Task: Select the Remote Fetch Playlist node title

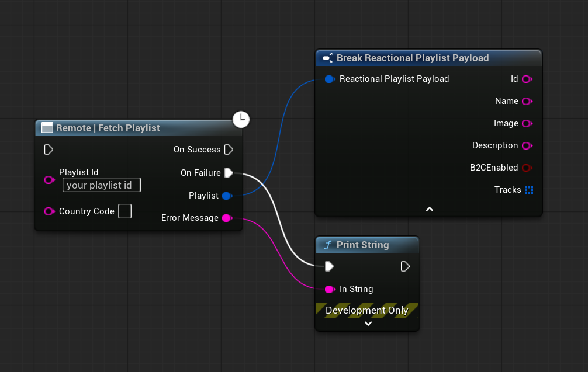Action: [108, 128]
